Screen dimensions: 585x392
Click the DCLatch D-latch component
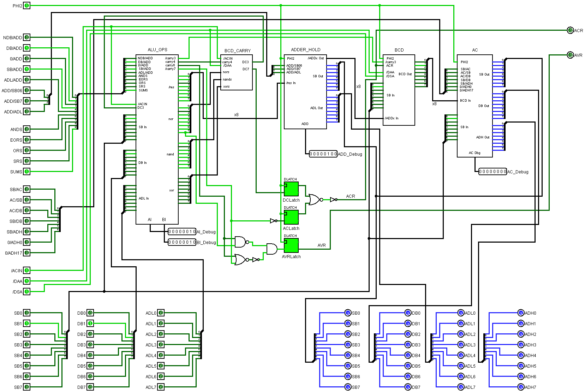pos(291,189)
